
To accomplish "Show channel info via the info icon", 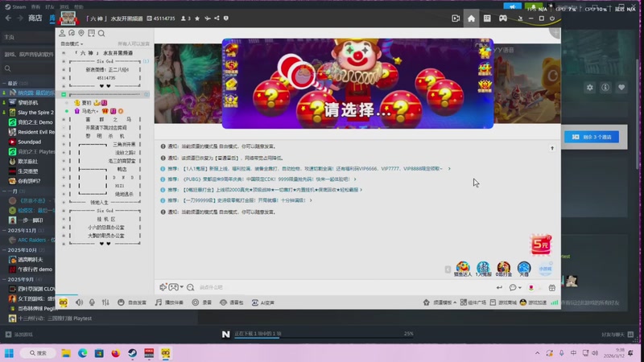I will 226,19.
